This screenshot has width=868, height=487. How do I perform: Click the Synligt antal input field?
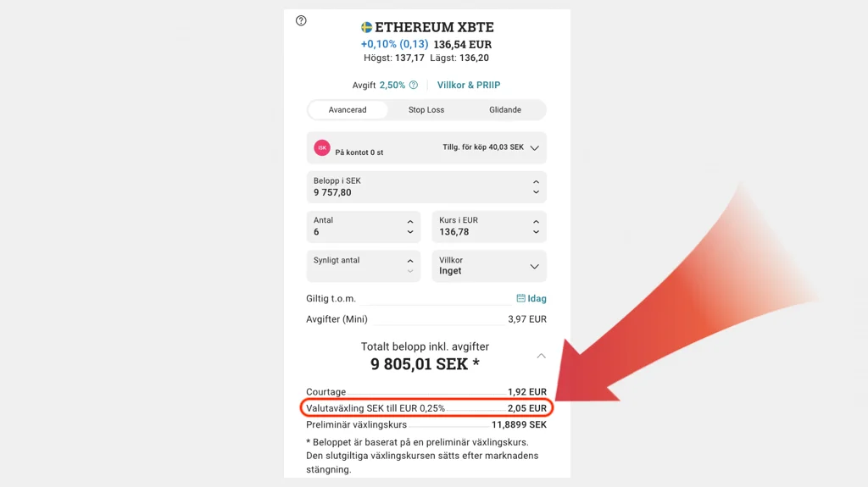(x=356, y=266)
